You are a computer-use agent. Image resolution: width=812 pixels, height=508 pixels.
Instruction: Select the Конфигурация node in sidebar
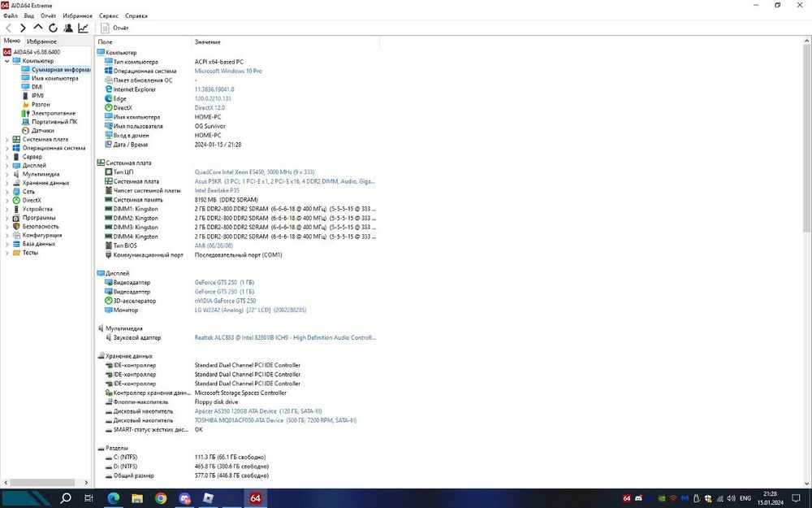(37, 235)
